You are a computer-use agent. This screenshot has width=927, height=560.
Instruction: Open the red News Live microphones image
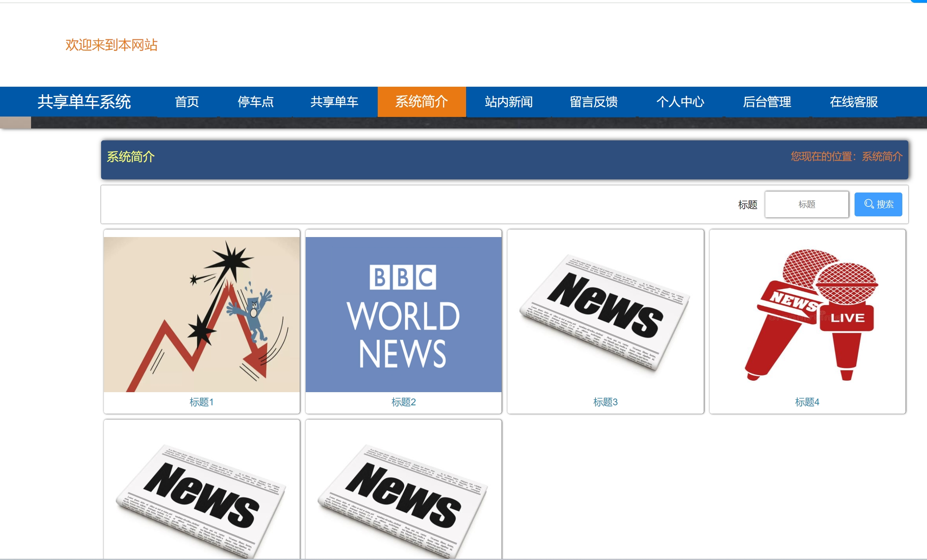point(807,314)
